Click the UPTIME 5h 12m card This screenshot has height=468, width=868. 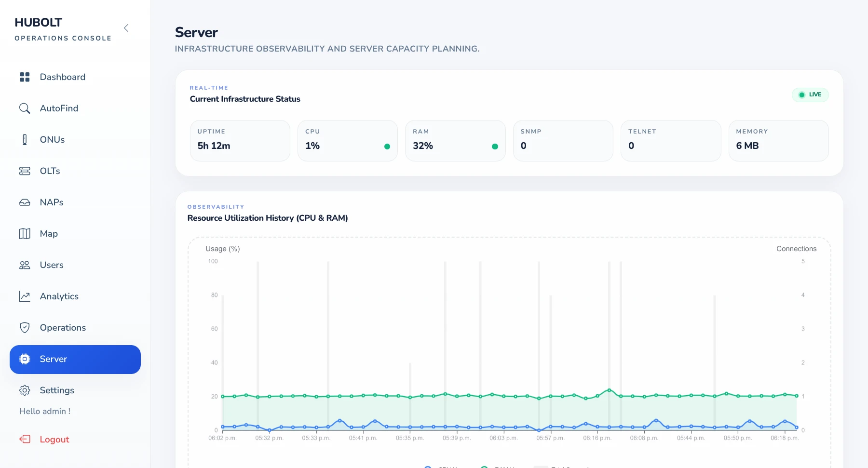tap(240, 141)
